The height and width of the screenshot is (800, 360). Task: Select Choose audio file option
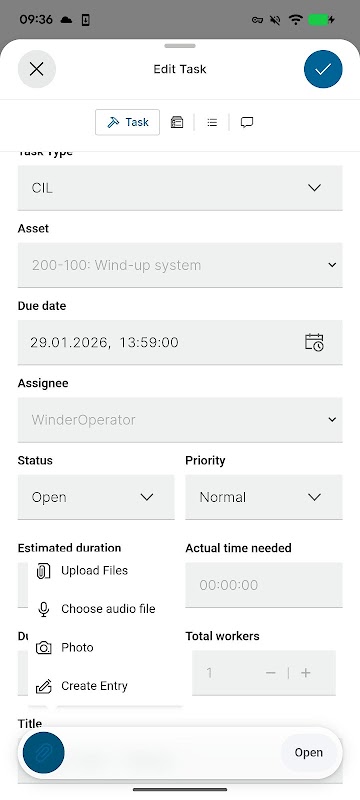click(x=106, y=609)
